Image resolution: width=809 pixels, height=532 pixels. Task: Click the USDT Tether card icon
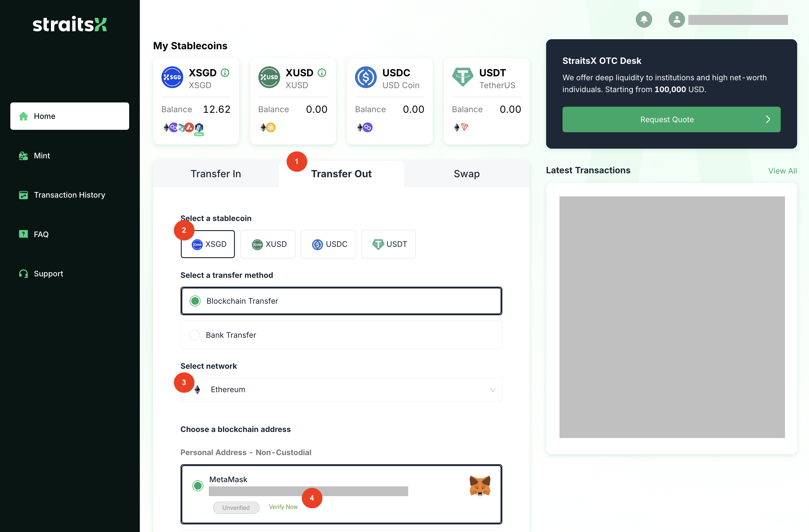click(x=462, y=77)
